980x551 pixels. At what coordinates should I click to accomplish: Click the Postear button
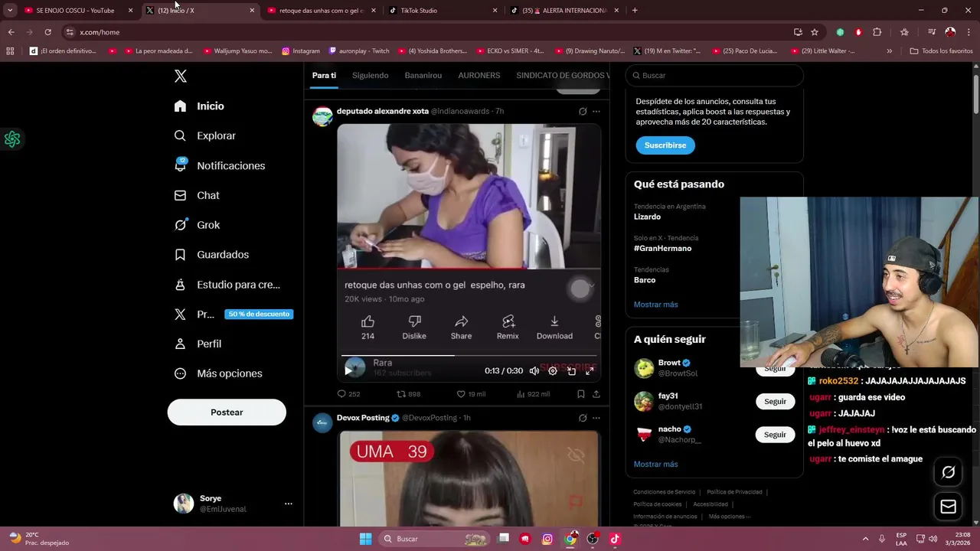pos(227,412)
